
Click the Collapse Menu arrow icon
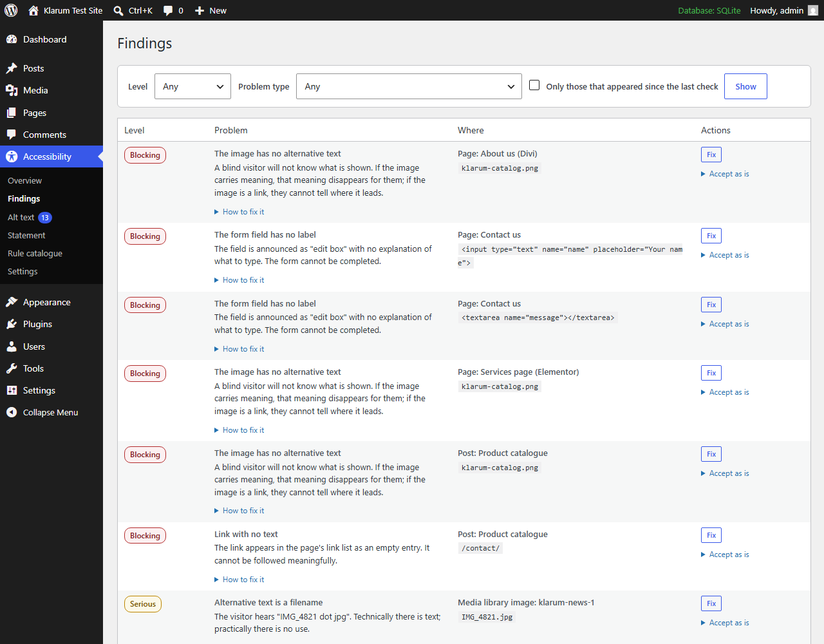pyautogui.click(x=12, y=412)
